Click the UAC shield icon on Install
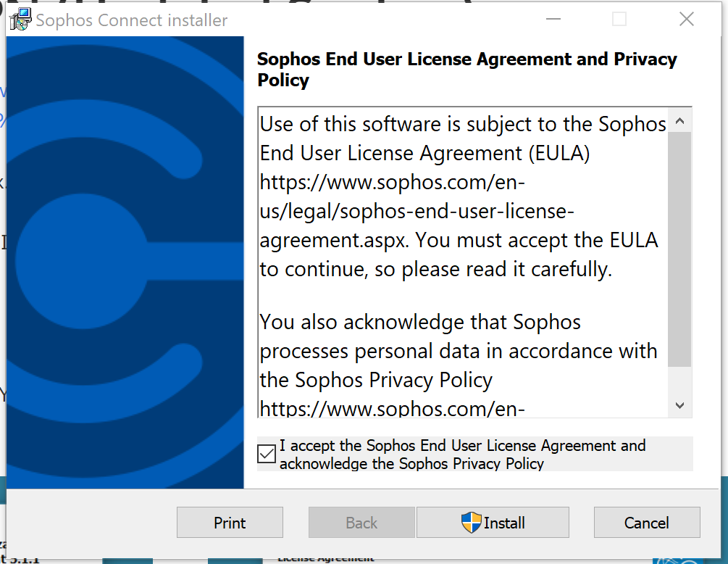The image size is (728, 564). [471, 522]
